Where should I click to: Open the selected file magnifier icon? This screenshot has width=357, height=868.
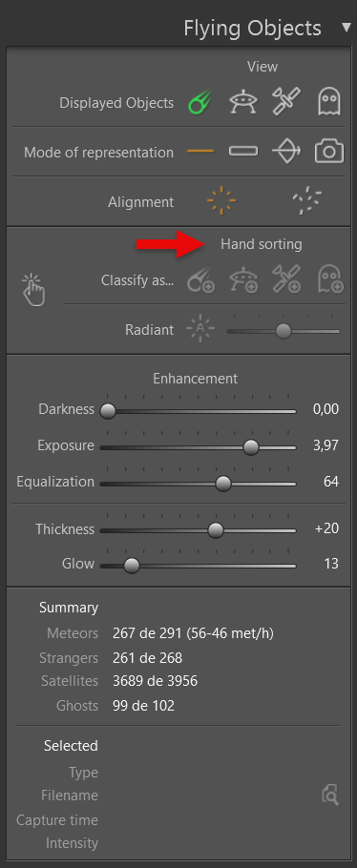(330, 796)
